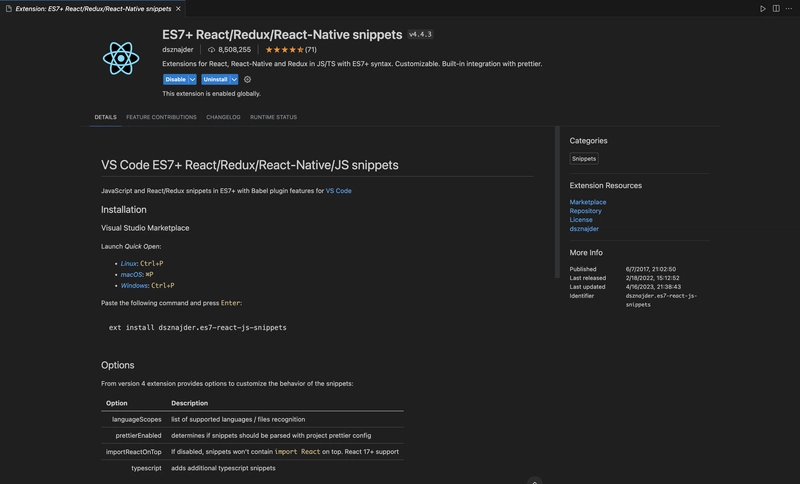The image size is (800, 484).
Task: Click the extension title ES7+ React/Redux/React-Native snippets
Action: 282,35
